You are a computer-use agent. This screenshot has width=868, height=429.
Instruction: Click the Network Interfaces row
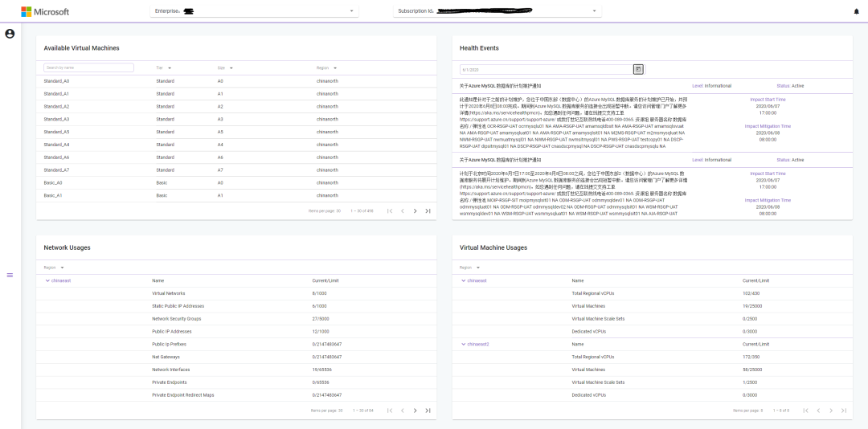click(x=236, y=370)
